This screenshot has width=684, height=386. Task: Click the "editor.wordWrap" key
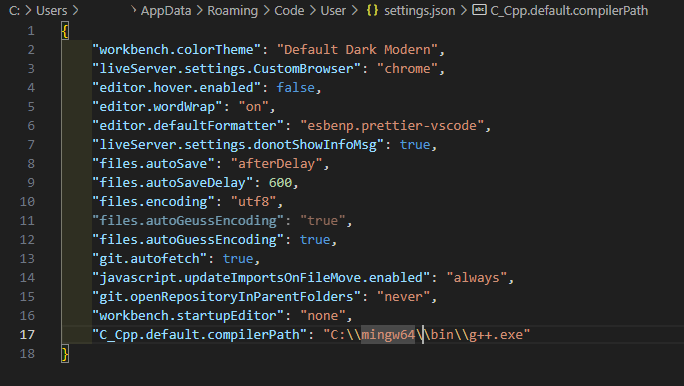157,107
